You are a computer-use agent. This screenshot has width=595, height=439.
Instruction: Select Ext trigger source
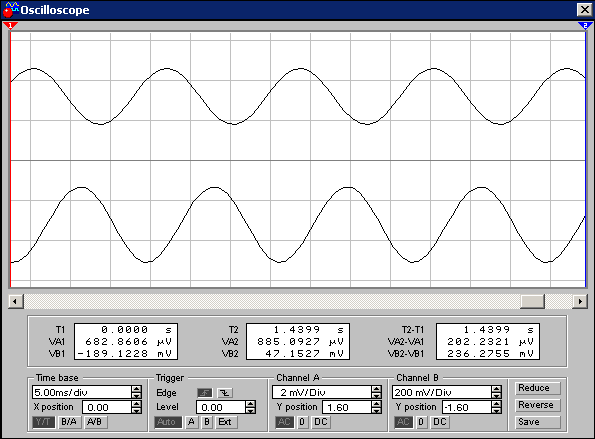pos(226,422)
